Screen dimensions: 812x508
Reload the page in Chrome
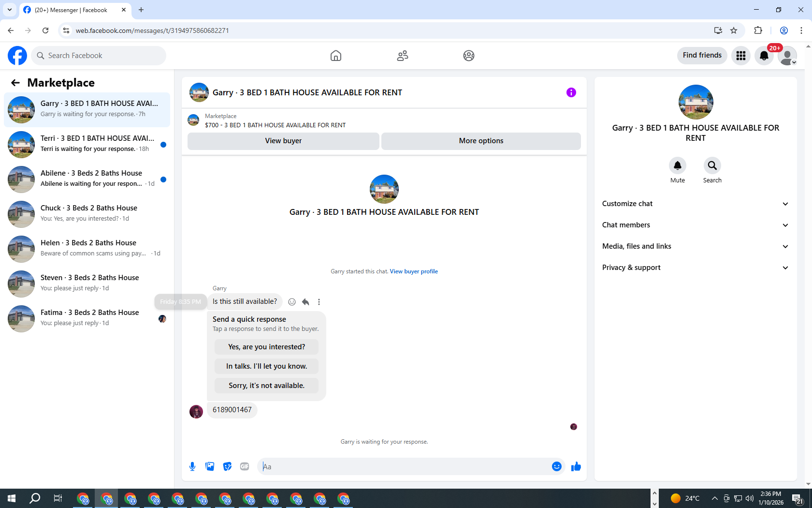45,30
